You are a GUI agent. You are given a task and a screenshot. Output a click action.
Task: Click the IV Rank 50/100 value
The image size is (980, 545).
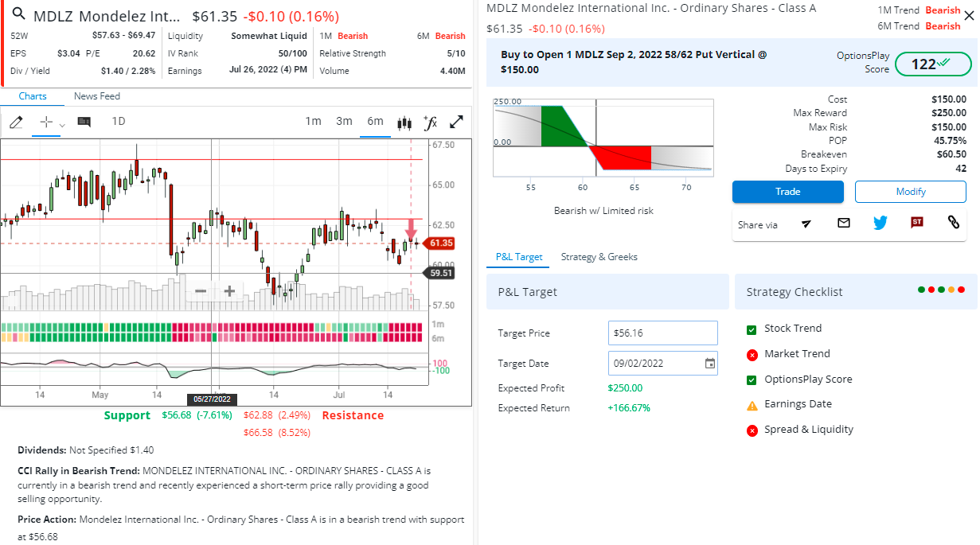292,53
